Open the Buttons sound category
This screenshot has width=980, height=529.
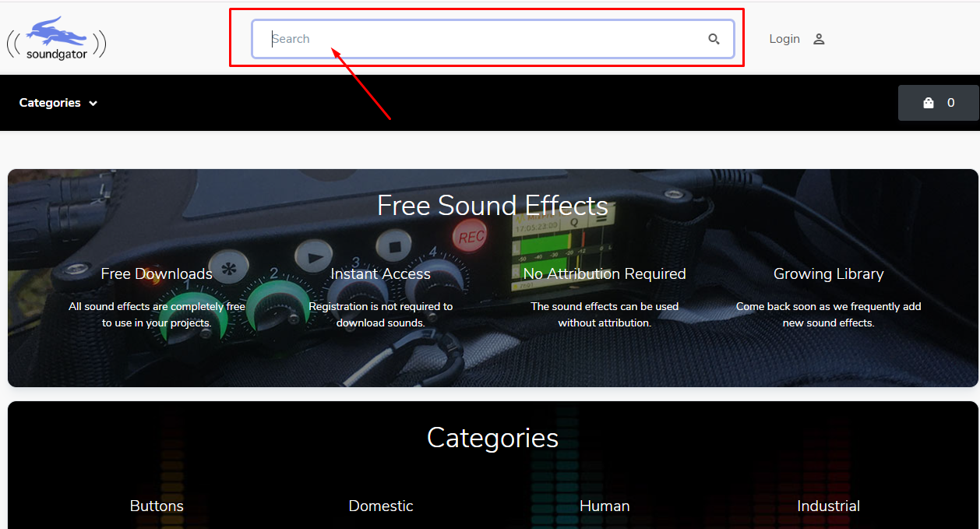157,506
